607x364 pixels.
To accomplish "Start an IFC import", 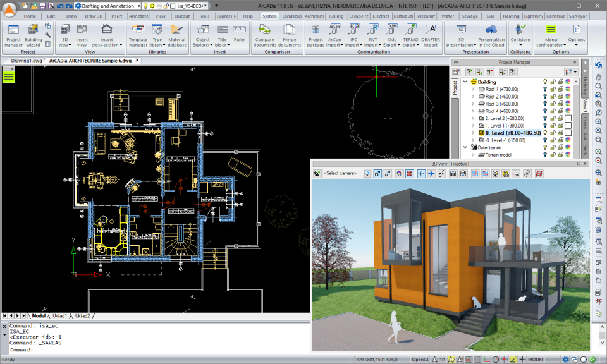I will tap(352, 35).
